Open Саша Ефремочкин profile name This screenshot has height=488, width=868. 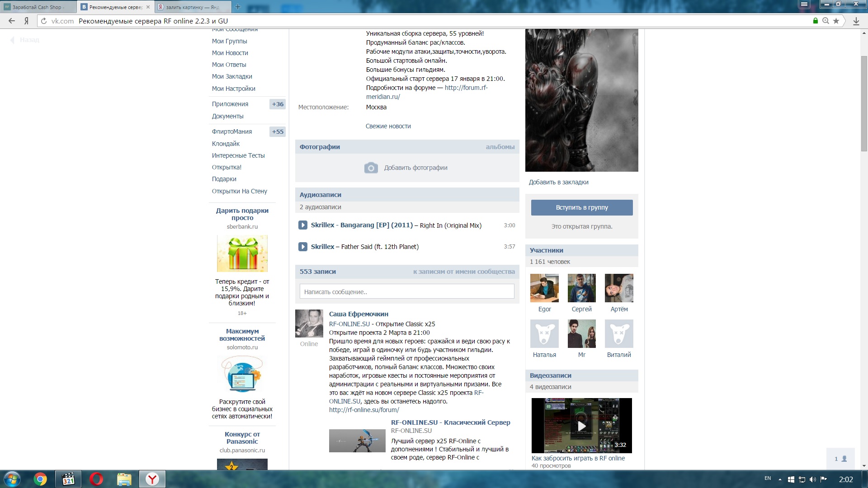click(x=359, y=314)
